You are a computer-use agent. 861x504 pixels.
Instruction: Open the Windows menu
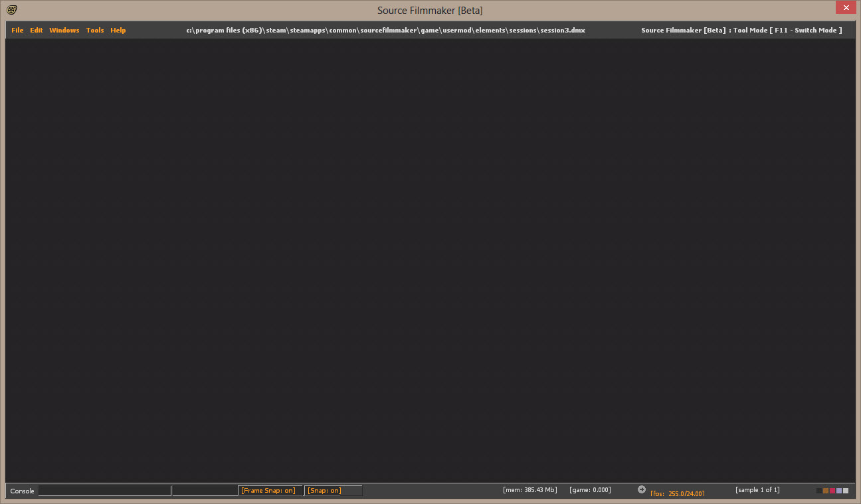pyautogui.click(x=64, y=31)
